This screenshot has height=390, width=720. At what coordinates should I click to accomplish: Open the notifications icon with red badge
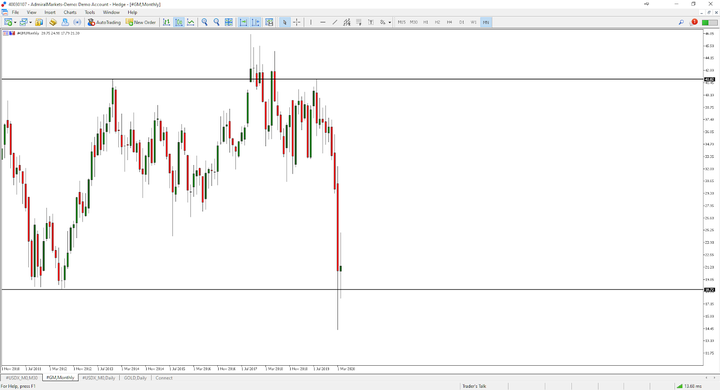point(693,22)
